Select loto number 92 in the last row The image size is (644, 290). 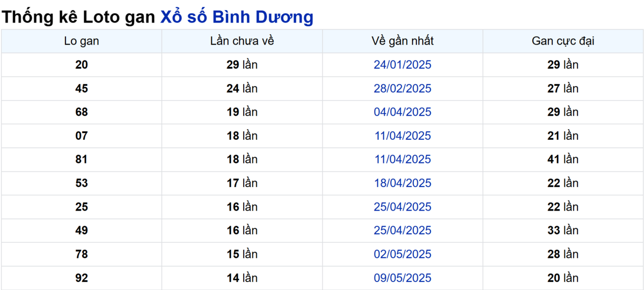(82, 278)
